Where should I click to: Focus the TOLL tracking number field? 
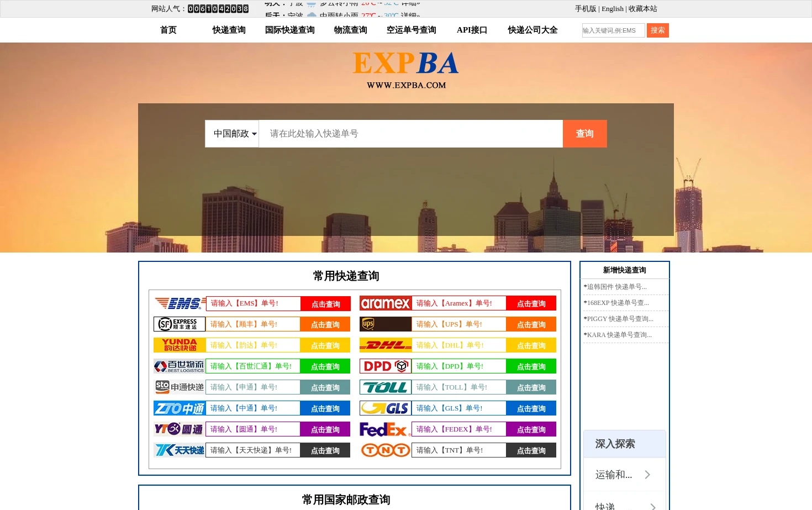point(459,387)
